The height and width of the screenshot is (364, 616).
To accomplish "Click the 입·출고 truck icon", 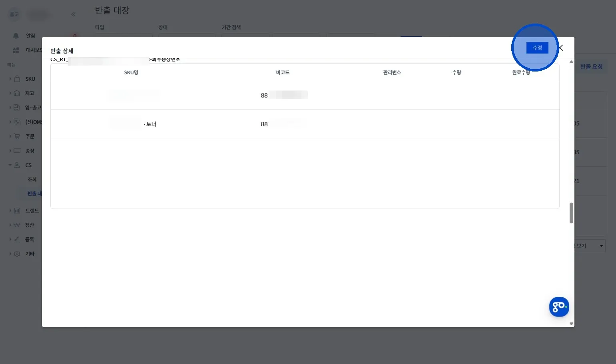I will [17, 107].
